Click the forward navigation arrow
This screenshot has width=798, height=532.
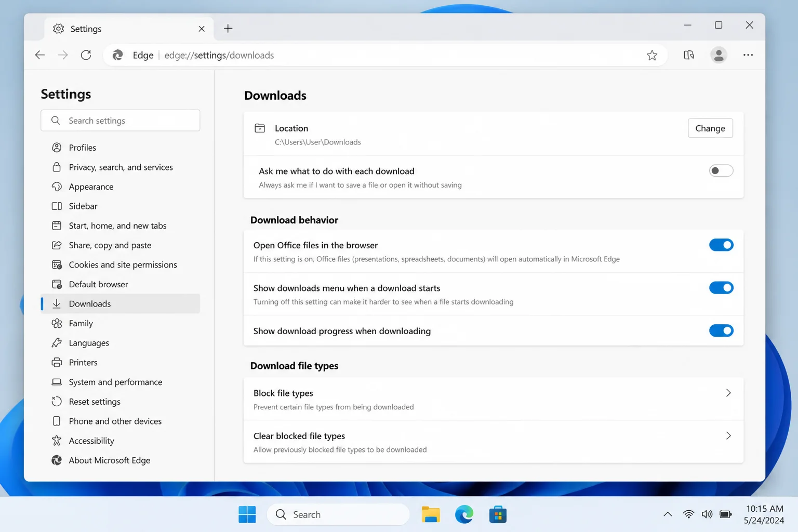click(x=63, y=55)
